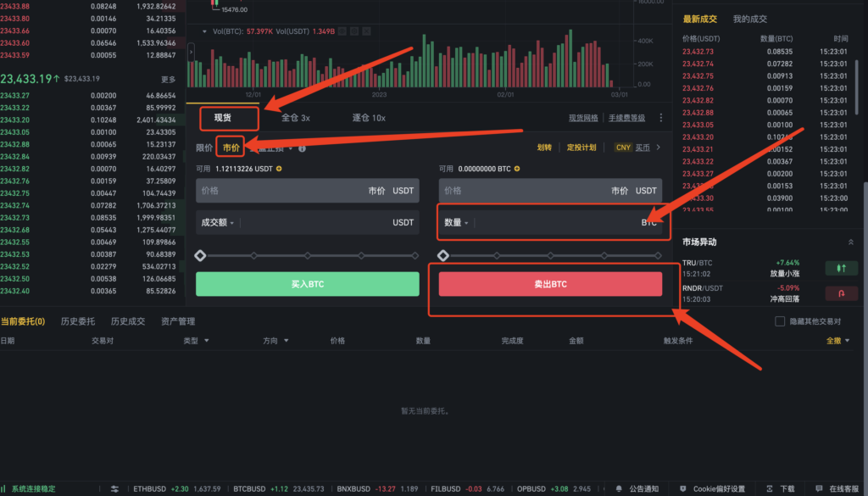Screen dimensions: 868x496
Task: Add BTC funds with plus icon
Action: point(517,169)
